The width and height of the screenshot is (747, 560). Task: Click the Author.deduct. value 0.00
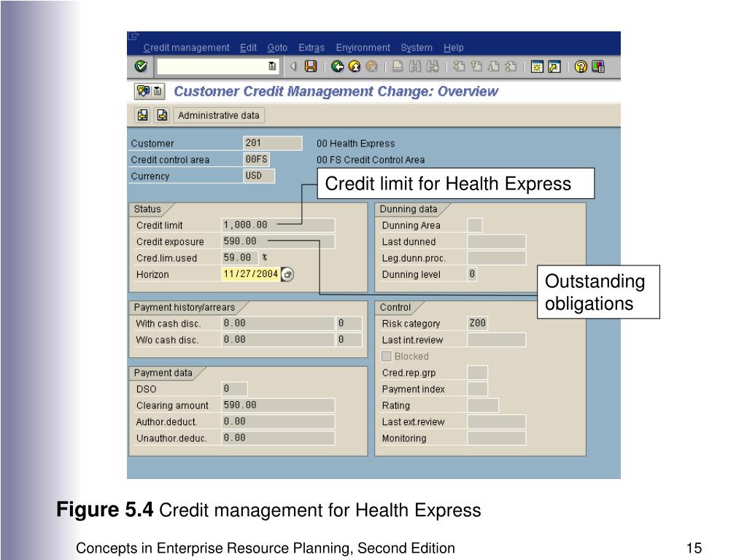[x=278, y=421]
